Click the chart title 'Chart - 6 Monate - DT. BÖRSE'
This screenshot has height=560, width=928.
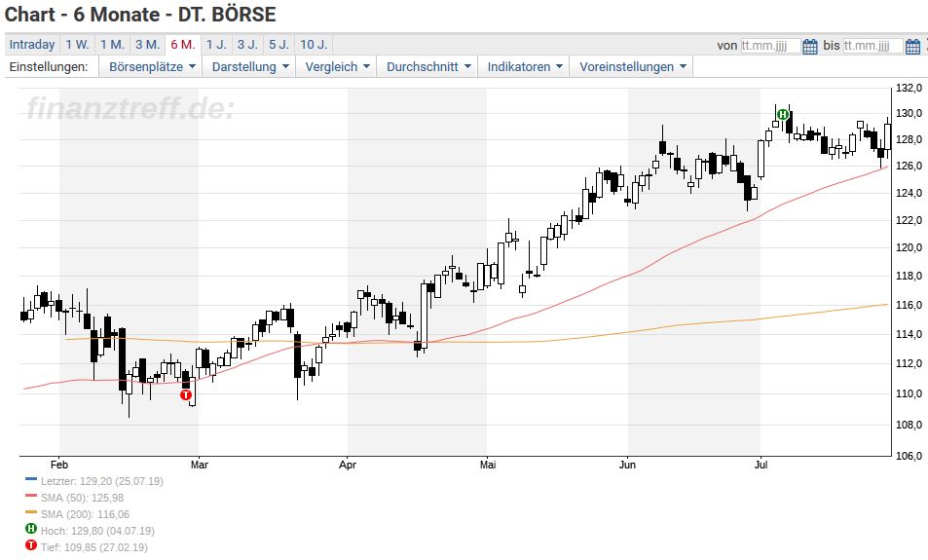[140, 15]
